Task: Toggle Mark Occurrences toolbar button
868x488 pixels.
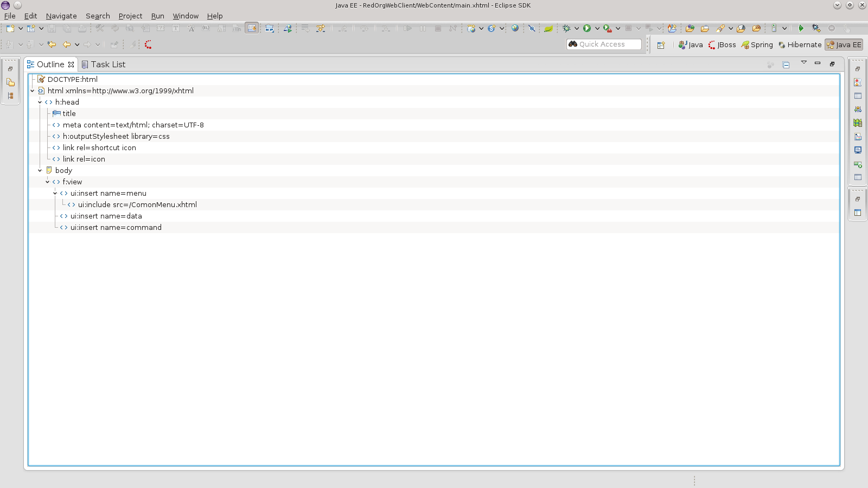Action: click(x=321, y=28)
